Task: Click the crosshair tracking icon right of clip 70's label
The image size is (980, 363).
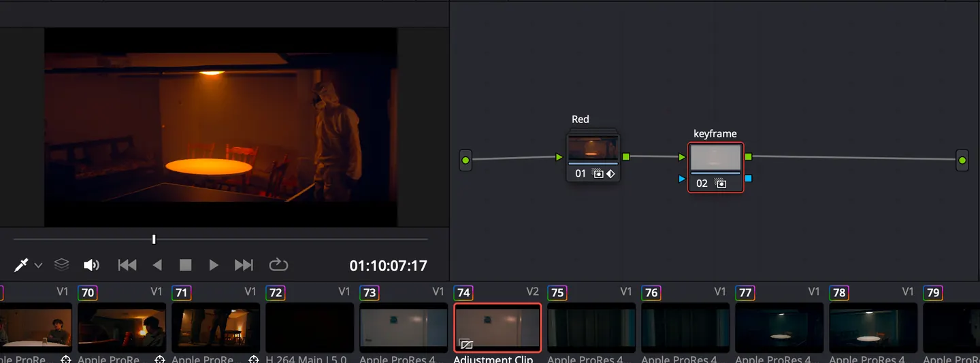Action: (160, 360)
